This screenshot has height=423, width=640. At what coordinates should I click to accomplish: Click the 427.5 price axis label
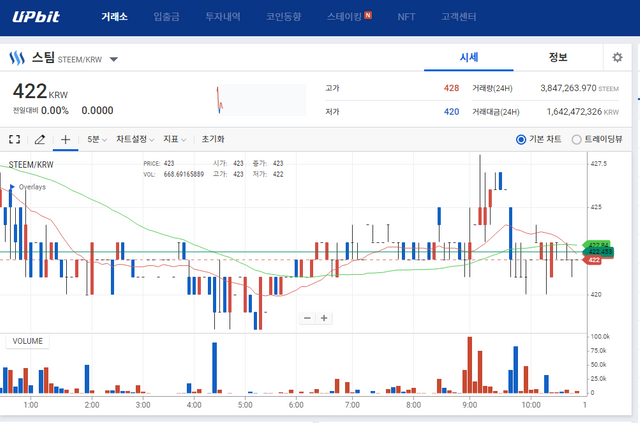pos(599,164)
